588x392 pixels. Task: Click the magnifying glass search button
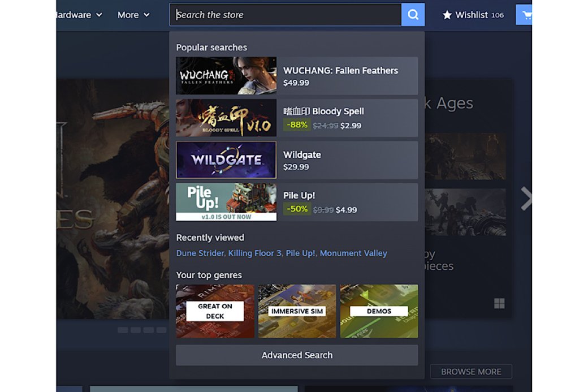point(413,15)
